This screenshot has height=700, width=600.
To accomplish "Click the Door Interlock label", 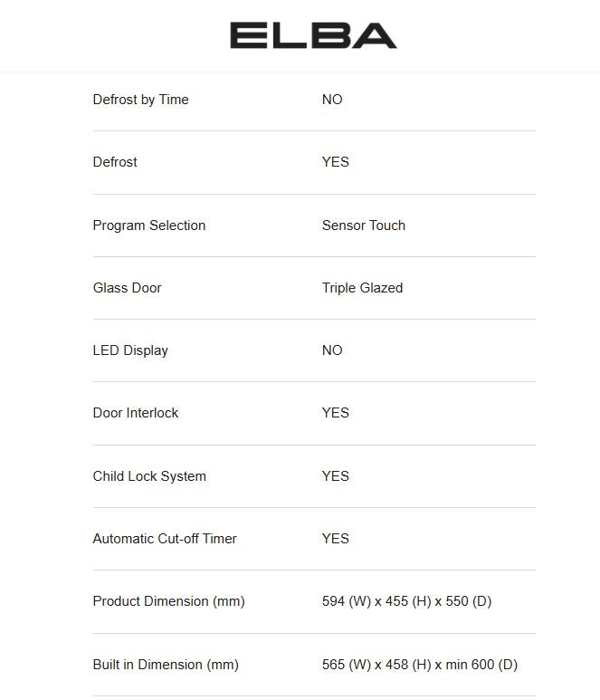I will point(136,413).
